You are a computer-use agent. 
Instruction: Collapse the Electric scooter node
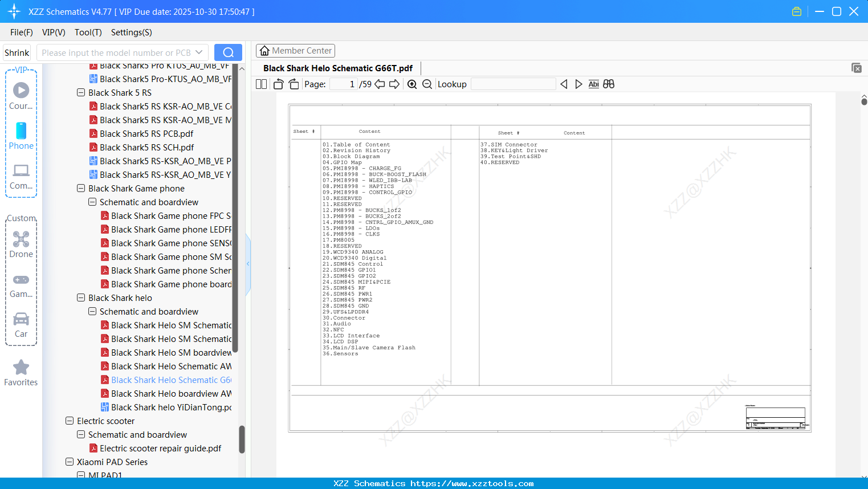pyautogui.click(x=70, y=421)
